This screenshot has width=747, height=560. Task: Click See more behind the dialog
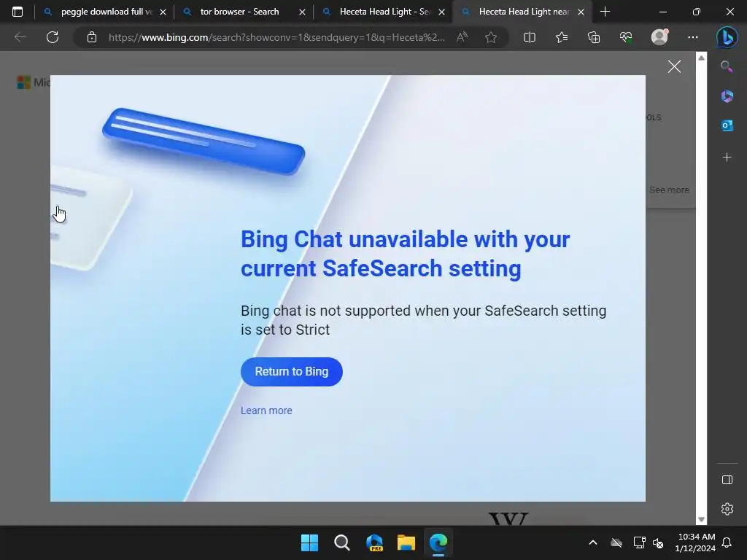tap(669, 190)
